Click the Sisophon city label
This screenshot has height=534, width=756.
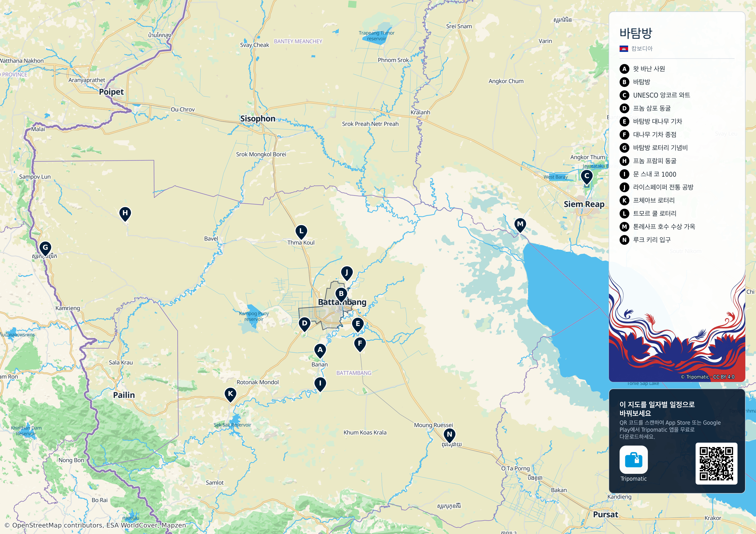click(x=258, y=119)
